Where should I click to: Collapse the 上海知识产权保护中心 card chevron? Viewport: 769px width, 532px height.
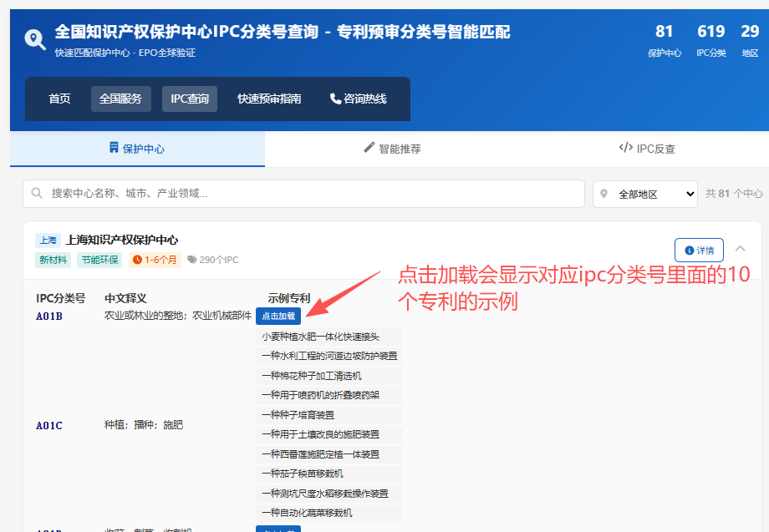click(x=740, y=249)
